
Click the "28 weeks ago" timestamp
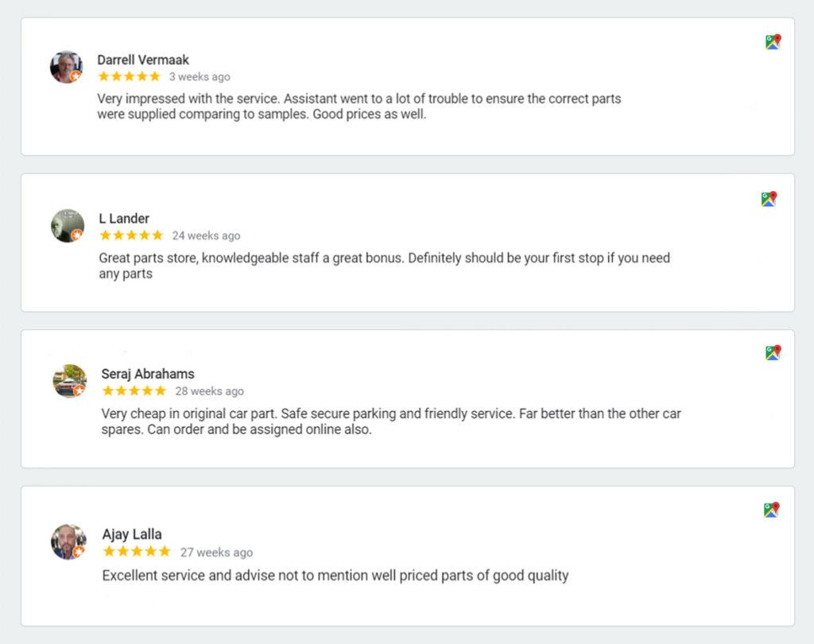[x=210, y=391]
